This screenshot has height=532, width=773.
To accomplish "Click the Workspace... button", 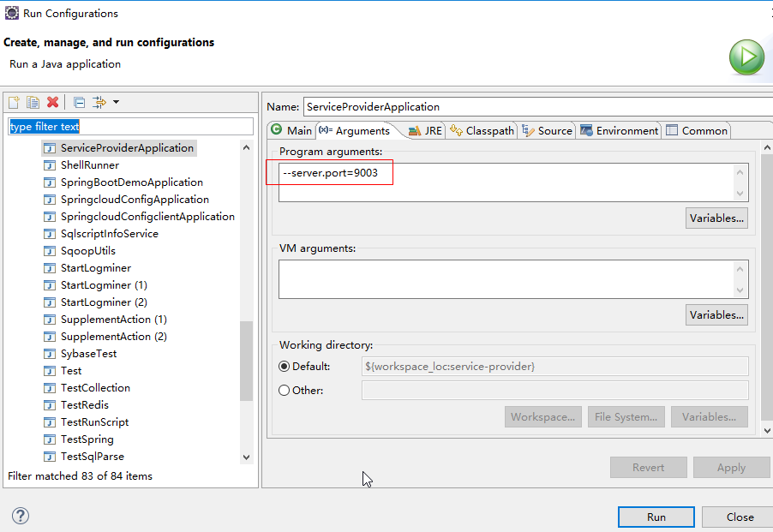I will point(542,416).
